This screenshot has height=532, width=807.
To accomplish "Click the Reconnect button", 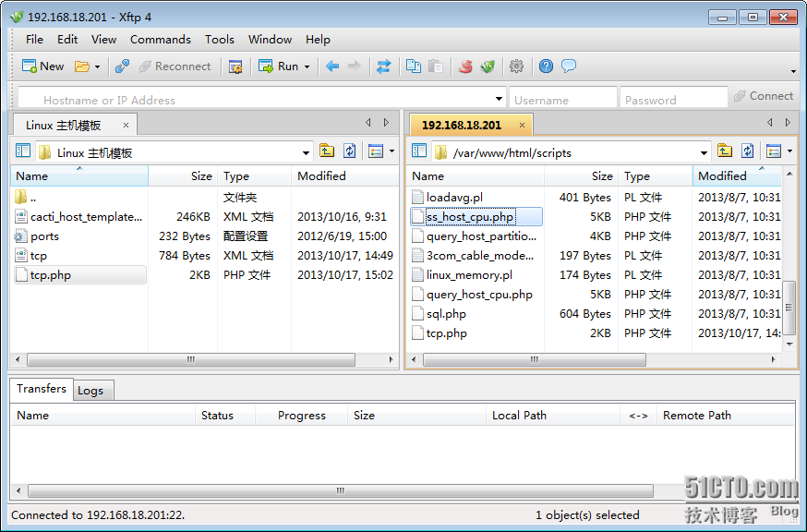I will 175,66.
